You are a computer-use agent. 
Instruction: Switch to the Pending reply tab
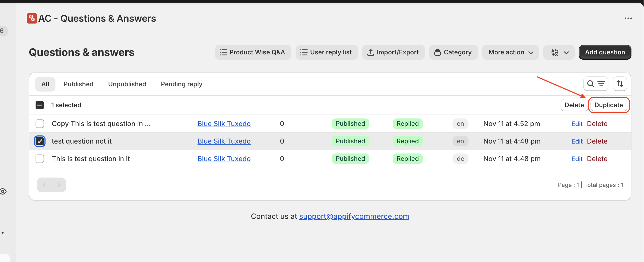182,84
